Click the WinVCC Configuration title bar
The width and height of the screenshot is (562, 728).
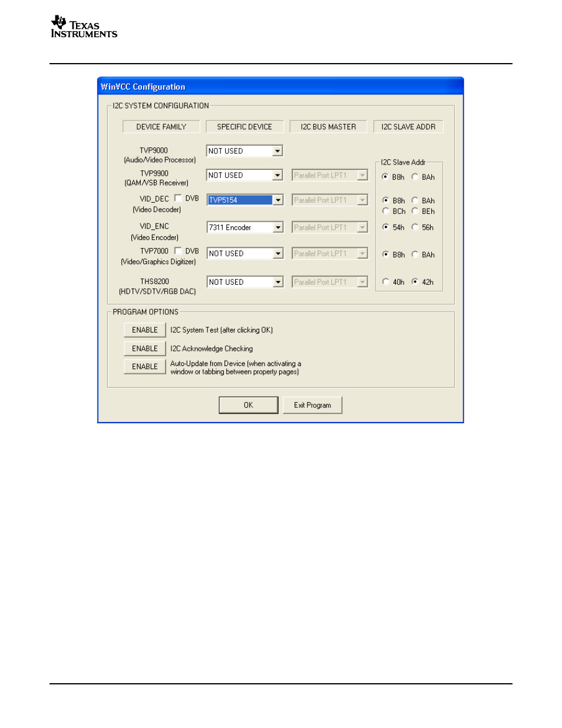point(280,87)
